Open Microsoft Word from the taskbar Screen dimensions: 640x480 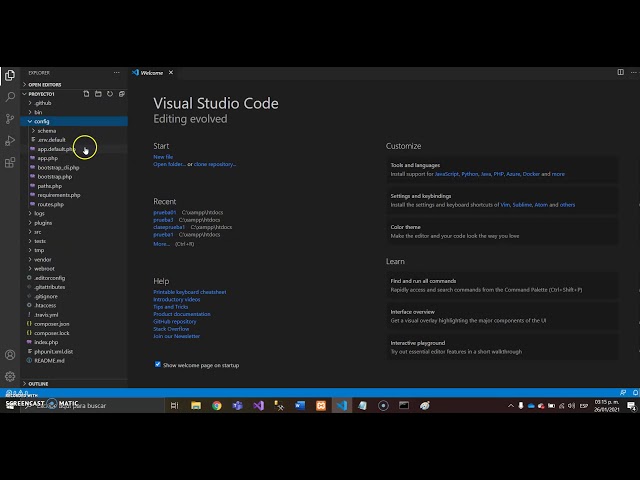[300, 405]
